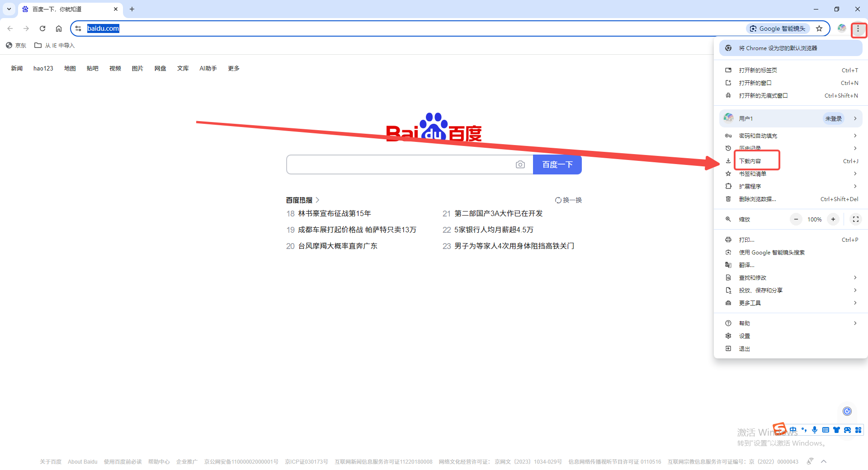Set Chrome as default browser banner

tap(791, 48)
